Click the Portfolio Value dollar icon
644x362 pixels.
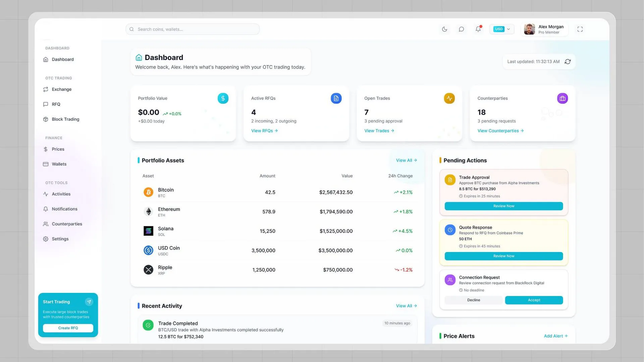pos(223,99)
